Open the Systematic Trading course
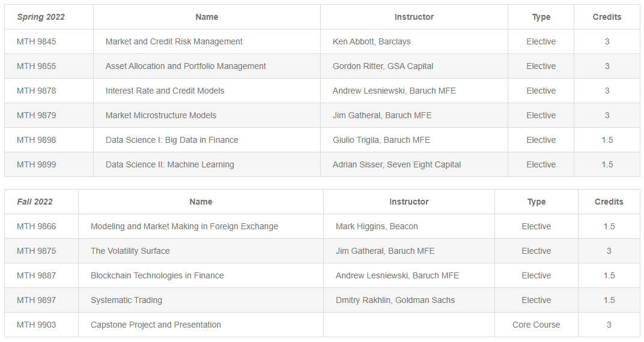Image resolution: width=644 pixels, height=342 pixels. tap(126, 300)
